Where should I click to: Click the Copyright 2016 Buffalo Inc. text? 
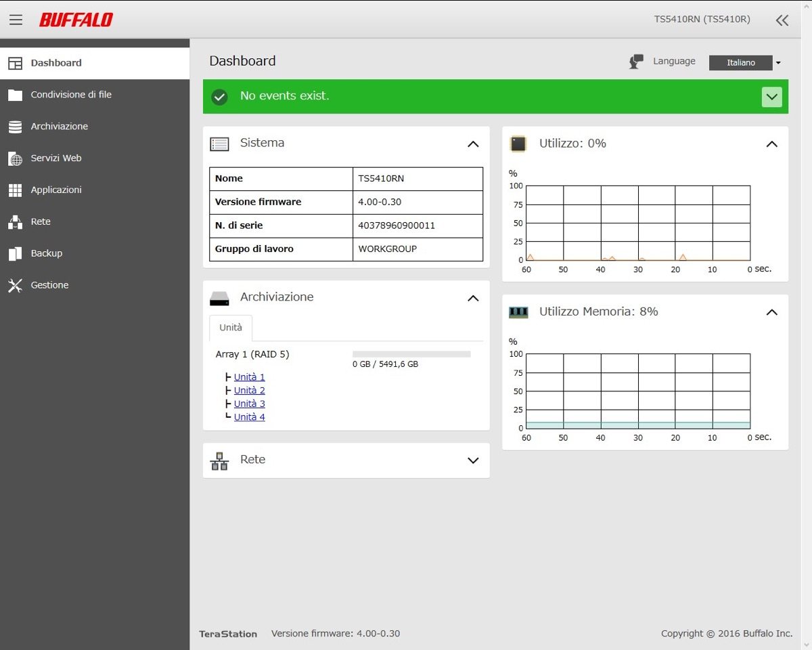[727, 634]
